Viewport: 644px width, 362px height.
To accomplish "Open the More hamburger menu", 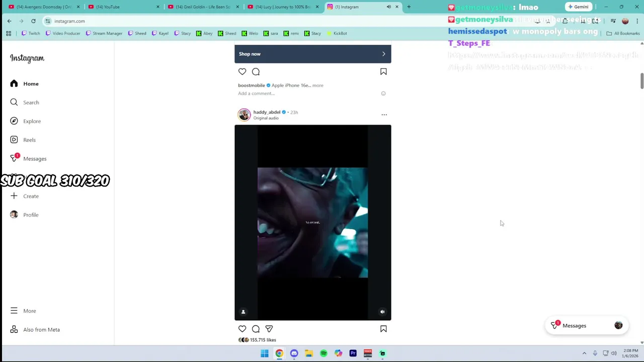I will coord(23,311).
